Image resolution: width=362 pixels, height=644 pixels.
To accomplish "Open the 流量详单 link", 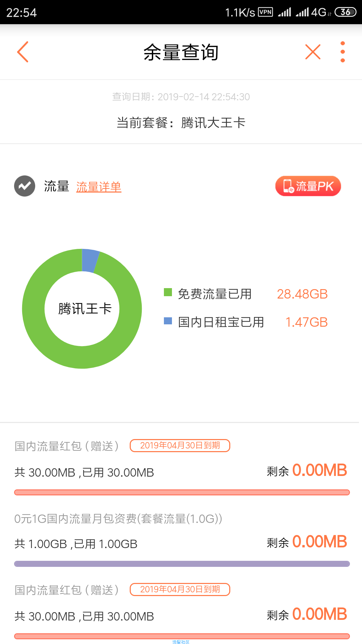I will (x=99, y=187).
